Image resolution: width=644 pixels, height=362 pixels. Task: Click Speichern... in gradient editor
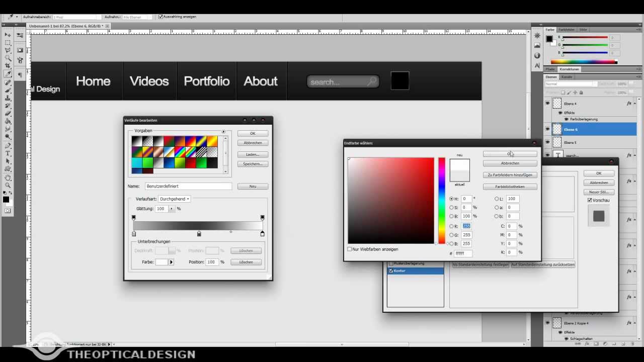[253, 164]
